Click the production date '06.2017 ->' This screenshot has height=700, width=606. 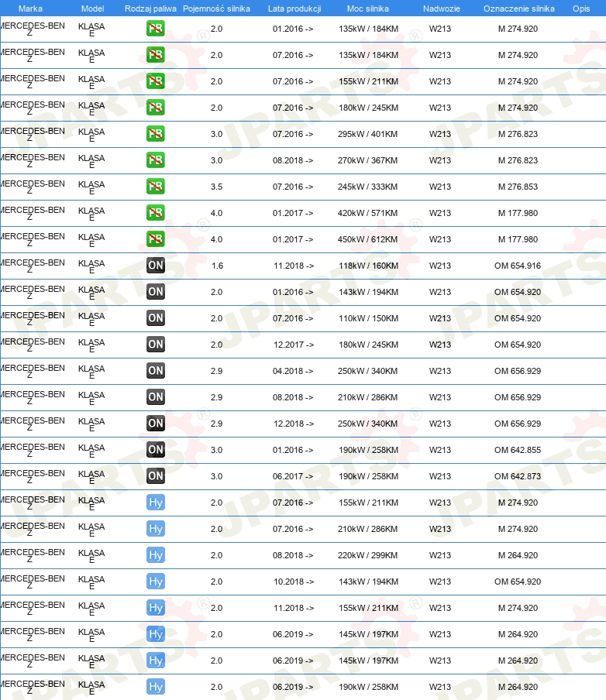(x=293, y=476)
